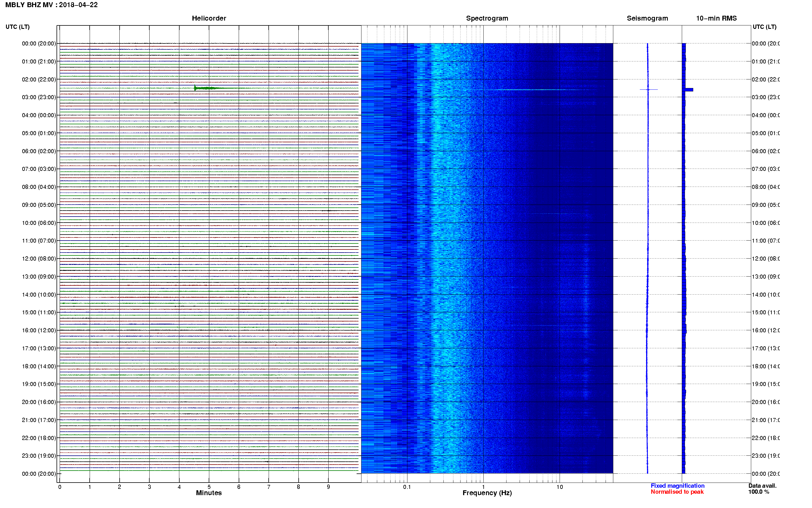Viewport: 812px width, 508px height.
Task: Click the left axis "10:00 (06:00)" label
Action: point(39,223)
